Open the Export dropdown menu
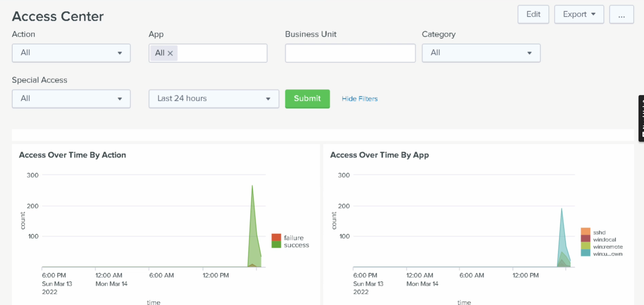 coord(579,14)
